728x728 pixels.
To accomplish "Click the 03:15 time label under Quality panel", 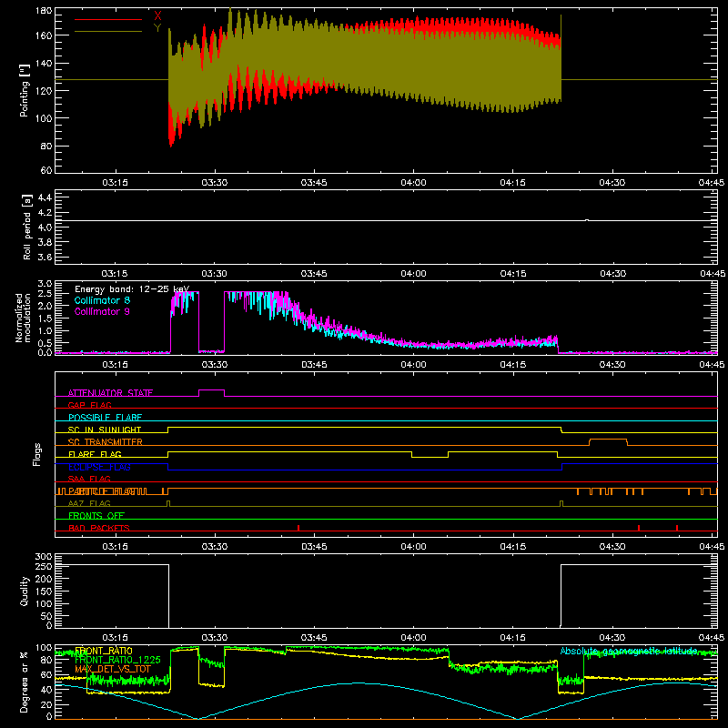I will point(115,638).
